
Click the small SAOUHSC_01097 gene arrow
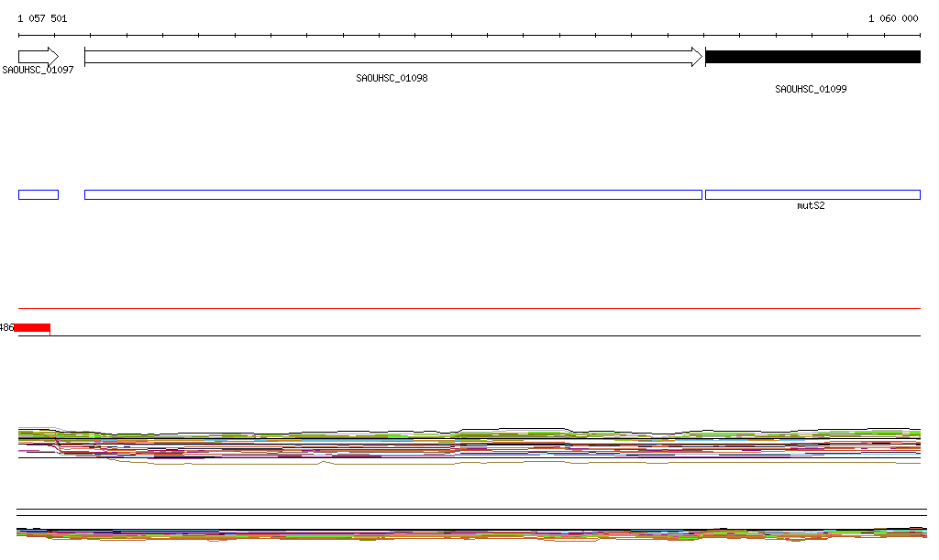coord(38,57)
